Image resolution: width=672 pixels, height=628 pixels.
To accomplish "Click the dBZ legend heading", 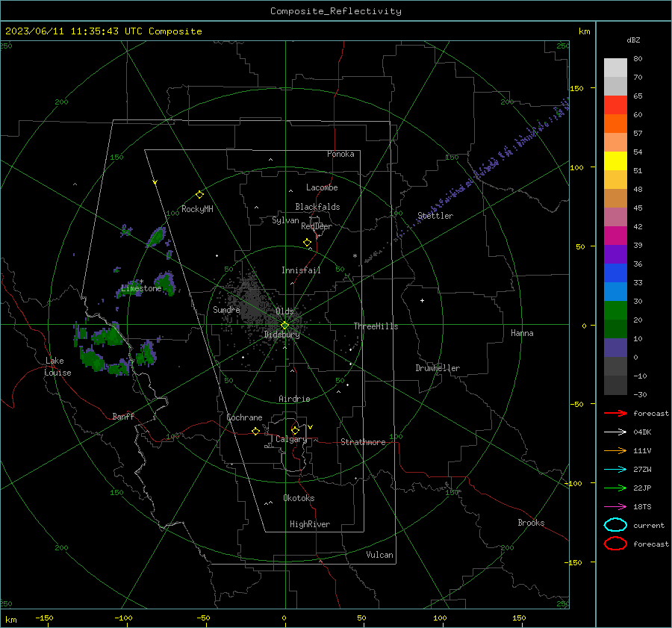I will [x=633, y=40].
